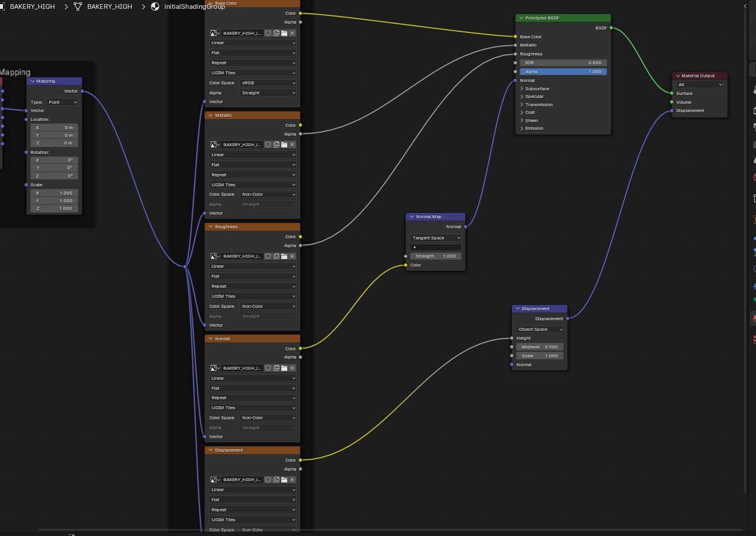Toggle fake user shield on Normal image
Image resolution: width=756 pixels, height=536 pixels.
268,368
